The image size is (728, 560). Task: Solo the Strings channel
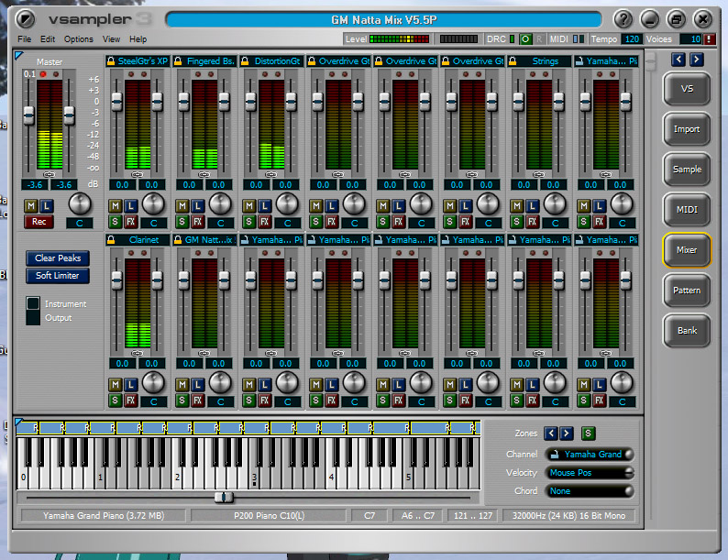click(x=517, y=221)
